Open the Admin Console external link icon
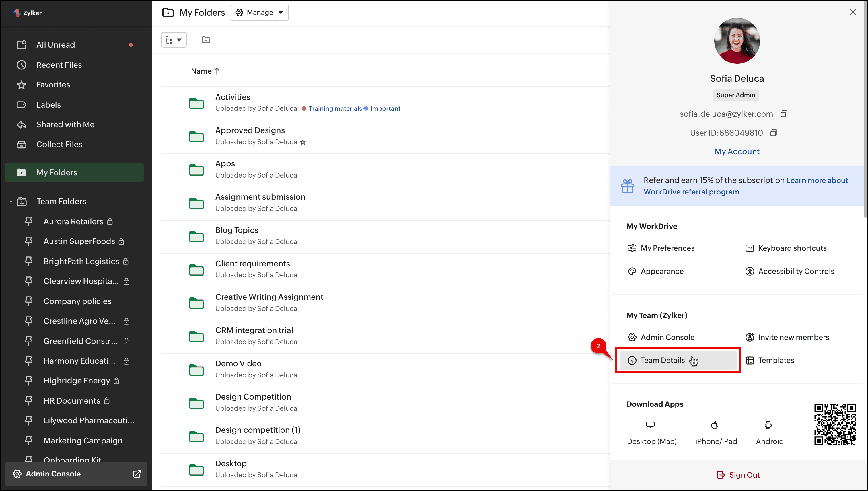 (137, 474)
